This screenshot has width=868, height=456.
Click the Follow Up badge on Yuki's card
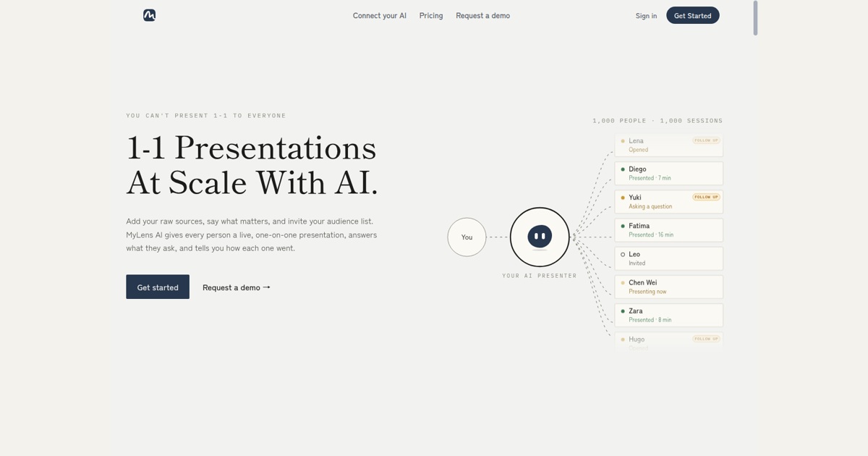tap(706, 197)
